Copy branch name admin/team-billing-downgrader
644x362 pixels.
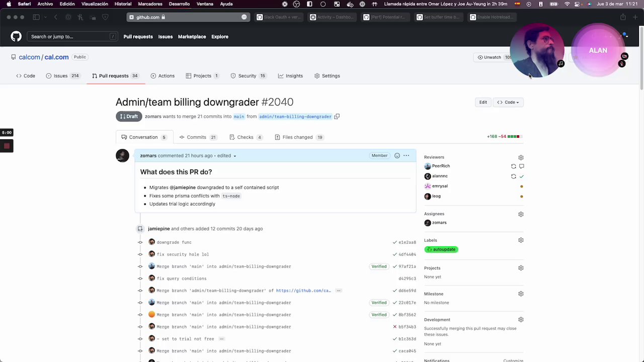pos(337,117)
